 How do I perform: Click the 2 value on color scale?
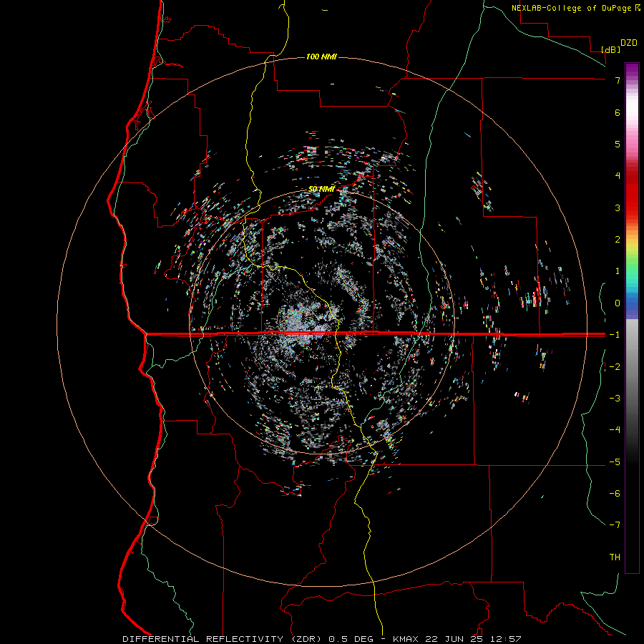[x=618, y=240]
